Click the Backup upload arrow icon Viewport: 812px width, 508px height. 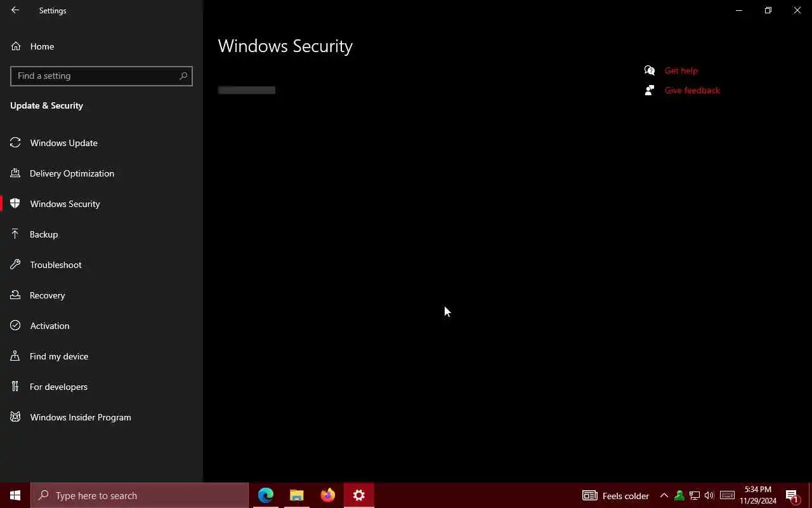[x=16, y=234]
